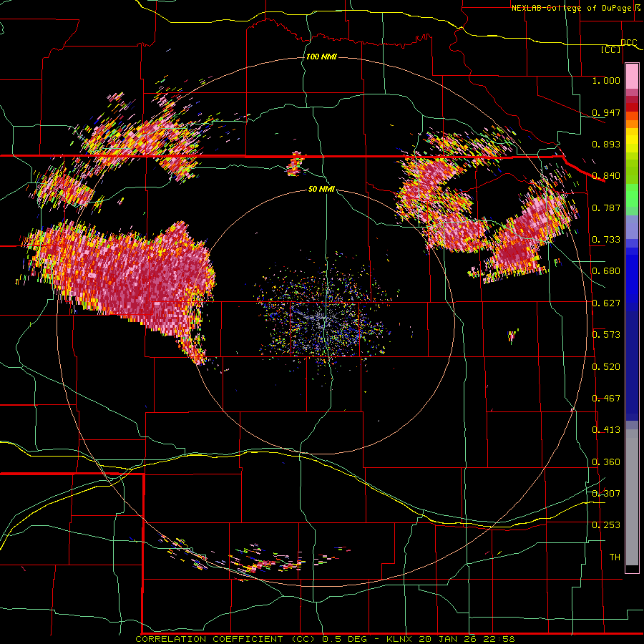Click the "0.467" color scale value
The width and height of the screenshot is (644, 644).
point(606,399)
